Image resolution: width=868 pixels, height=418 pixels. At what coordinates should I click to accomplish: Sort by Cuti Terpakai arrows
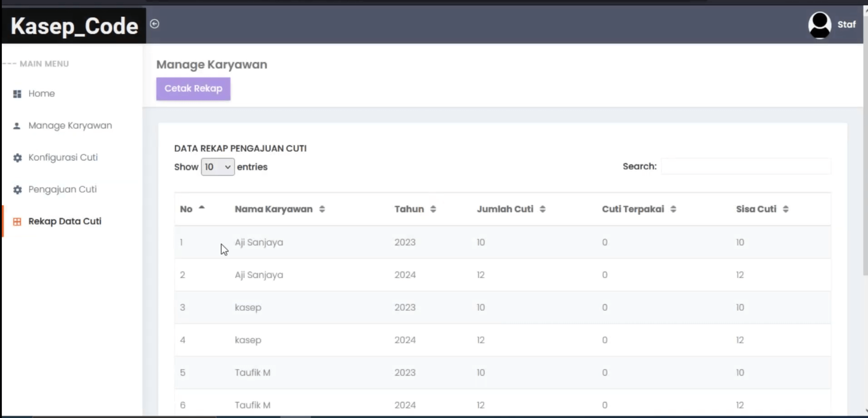point(673,209)
